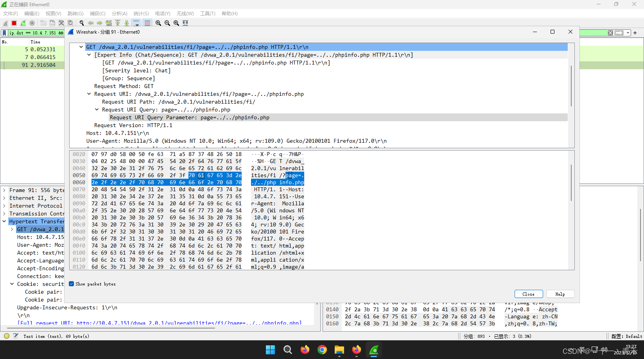Jump to the first packet icon

tap(118, 23)
